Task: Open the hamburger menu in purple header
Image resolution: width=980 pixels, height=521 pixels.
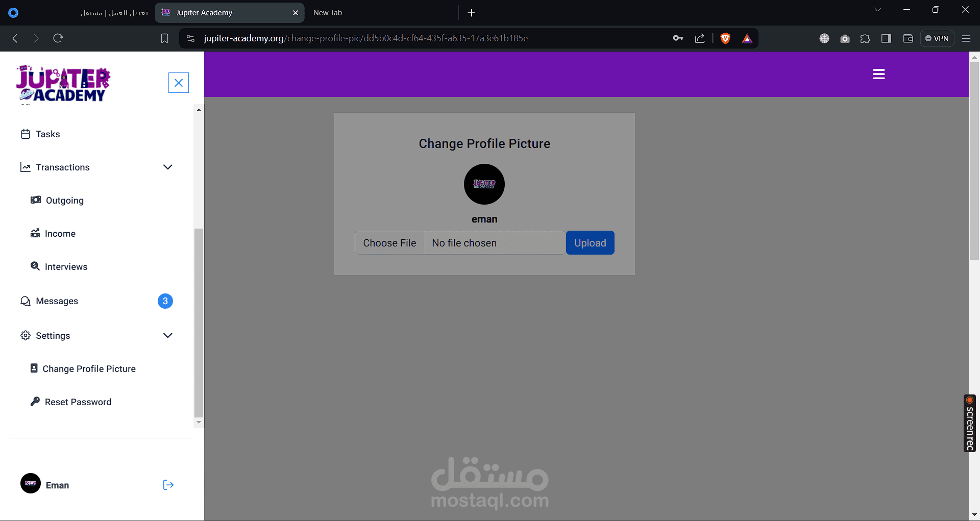Action: (878, 75)
